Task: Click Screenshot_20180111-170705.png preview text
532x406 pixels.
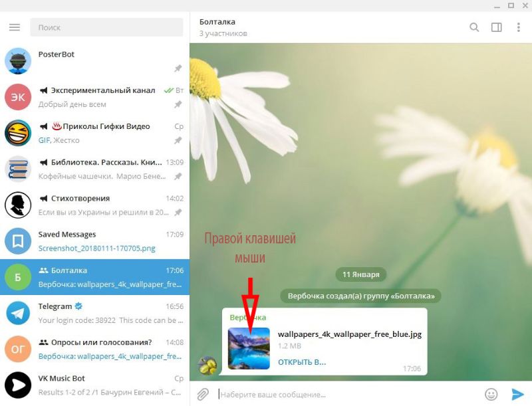Action: pyautogui.click(x=96, y=249)
